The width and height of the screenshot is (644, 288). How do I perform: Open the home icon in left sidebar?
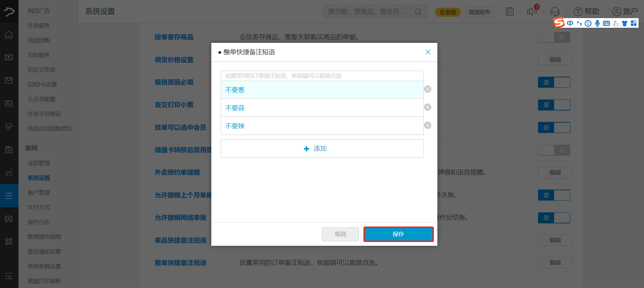9,34
